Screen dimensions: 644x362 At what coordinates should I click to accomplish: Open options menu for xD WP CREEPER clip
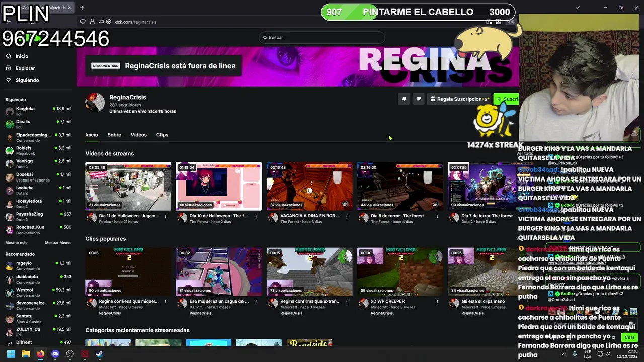tap(437, 302)
